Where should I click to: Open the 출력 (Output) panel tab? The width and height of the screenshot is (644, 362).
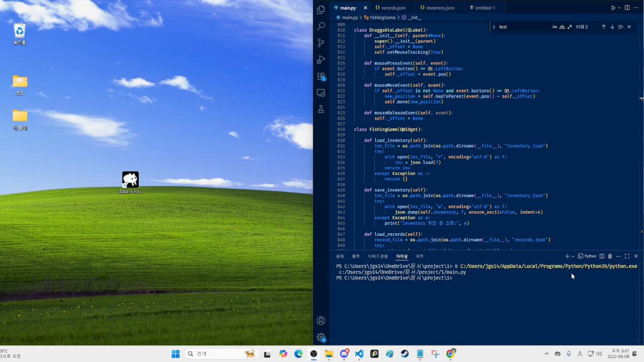pyautogui.click(x=355, y=256)
